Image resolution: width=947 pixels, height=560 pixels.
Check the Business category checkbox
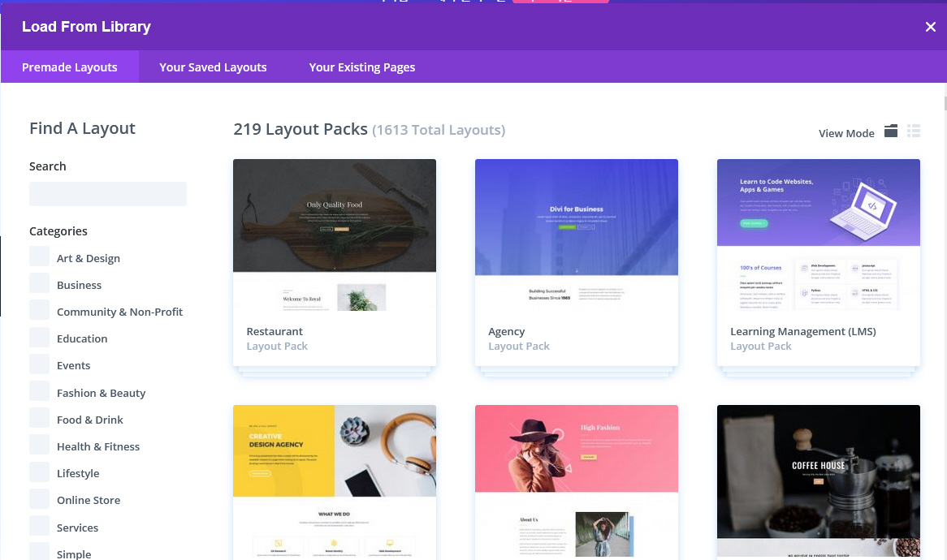click(x=39, y=283)
